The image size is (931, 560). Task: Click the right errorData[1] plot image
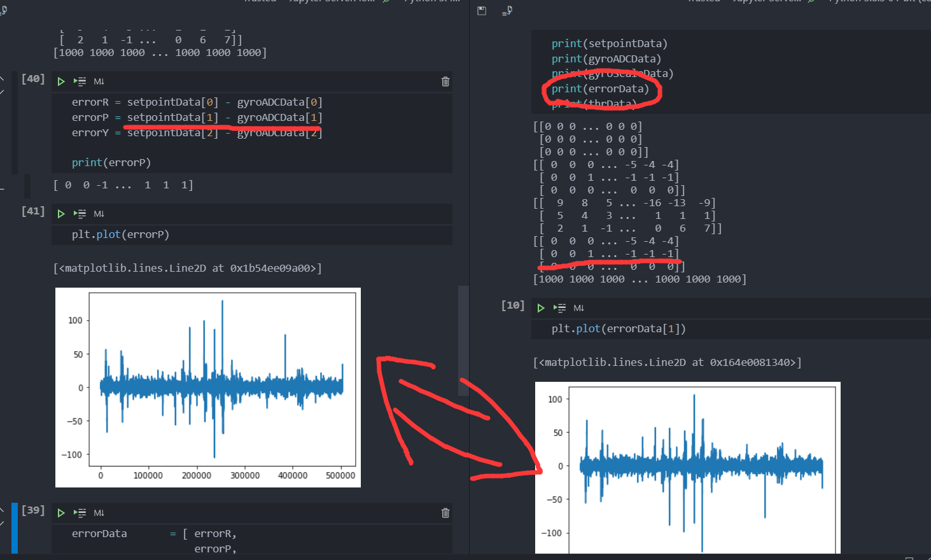click(x=688, y=468)
